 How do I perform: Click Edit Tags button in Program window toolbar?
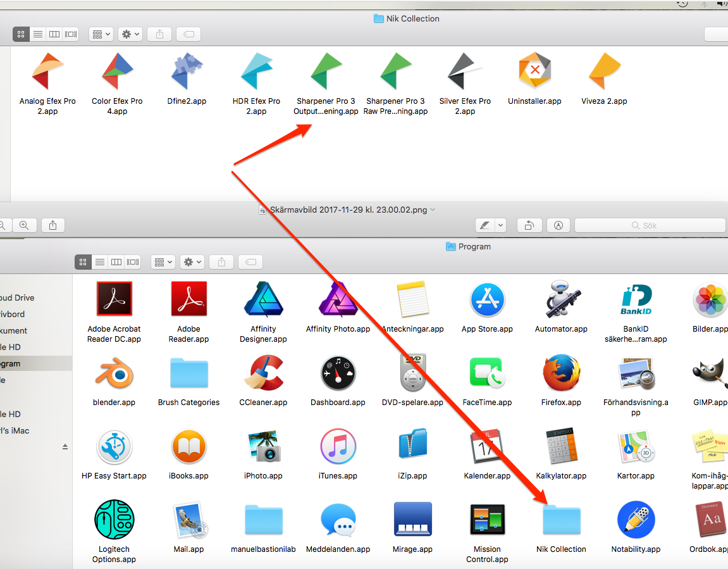tap(250, 262)
